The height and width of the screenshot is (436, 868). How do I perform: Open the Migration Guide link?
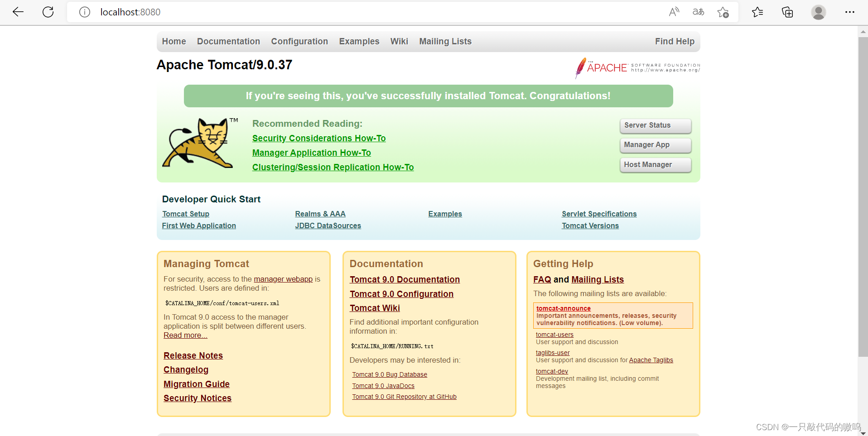197,384
